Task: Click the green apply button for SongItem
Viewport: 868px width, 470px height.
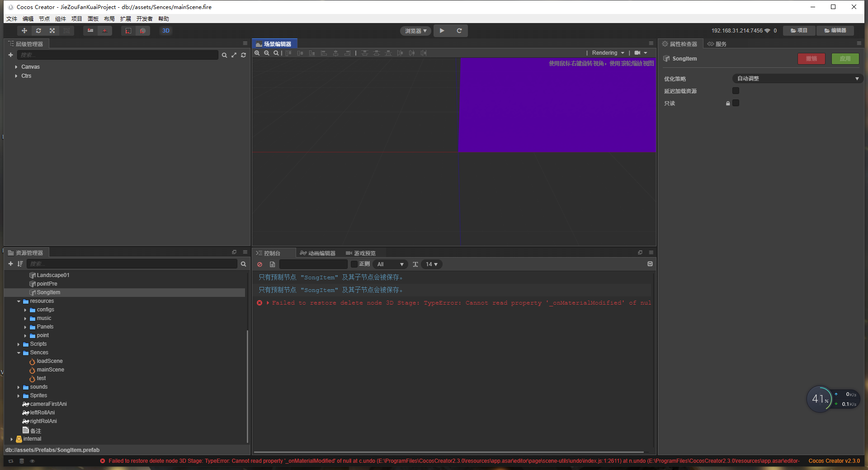Action: (845, 59)
